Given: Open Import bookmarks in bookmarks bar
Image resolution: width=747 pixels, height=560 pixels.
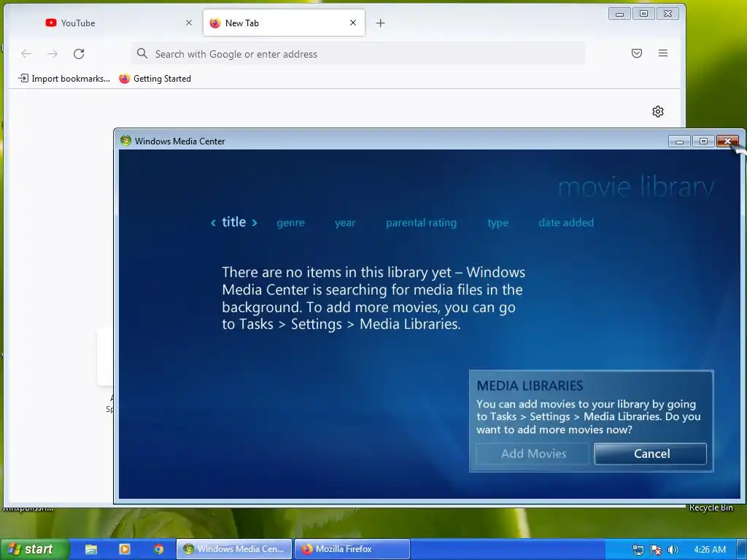Looking at the screenshot, I should click(x=64, y=79).
